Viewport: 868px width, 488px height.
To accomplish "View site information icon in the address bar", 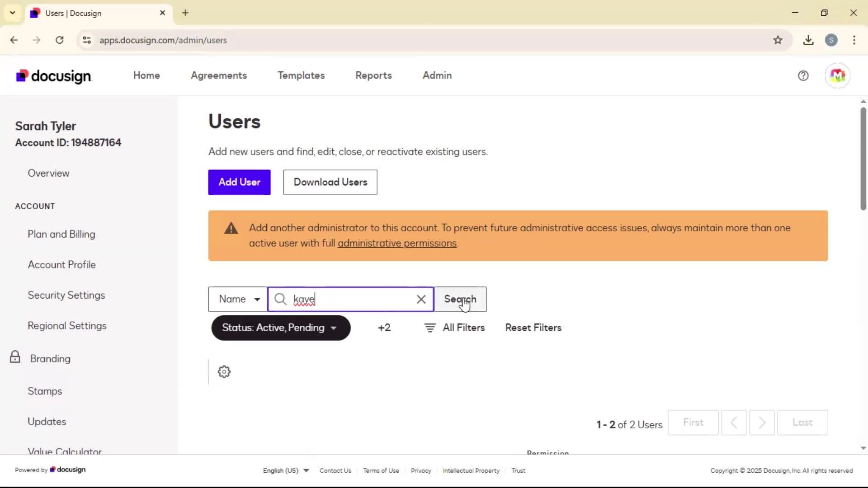I will [x=87, y=40].
